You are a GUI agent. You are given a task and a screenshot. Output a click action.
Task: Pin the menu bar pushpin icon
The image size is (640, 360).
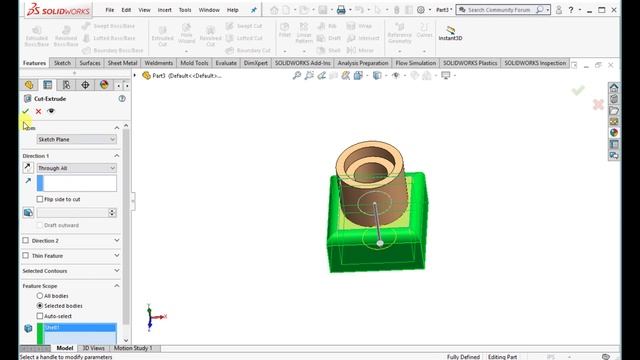[253, 10]
